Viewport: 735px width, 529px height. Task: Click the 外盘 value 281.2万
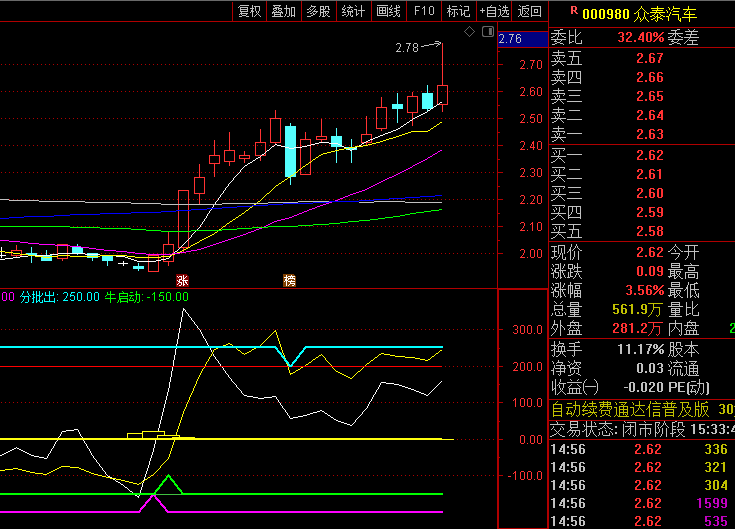tap(637, 328)
